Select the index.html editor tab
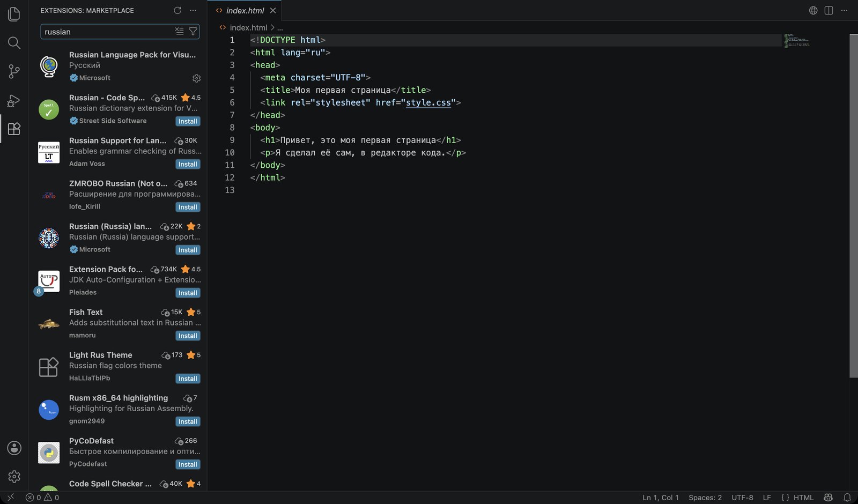The image size is (858, 504). (x=245, y=11)
